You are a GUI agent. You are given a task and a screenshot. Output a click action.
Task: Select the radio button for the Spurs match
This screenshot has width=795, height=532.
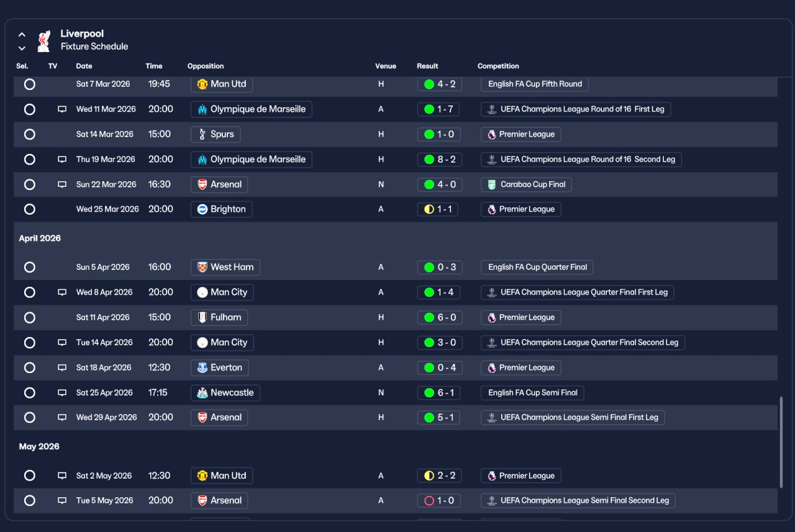(29, 134)
